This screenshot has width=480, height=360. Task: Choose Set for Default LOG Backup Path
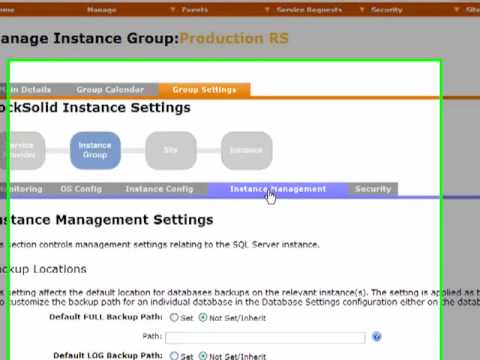click(x=174, y=356)
